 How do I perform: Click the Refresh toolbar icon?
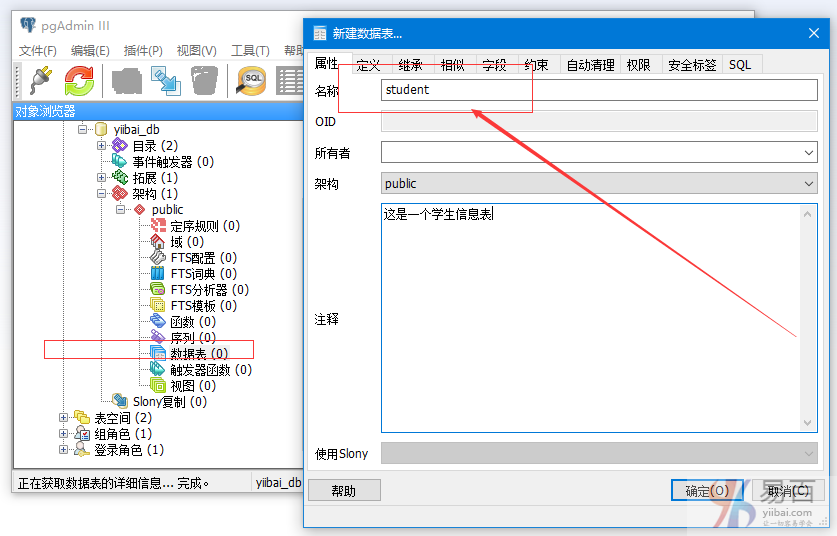click(79, 81)
